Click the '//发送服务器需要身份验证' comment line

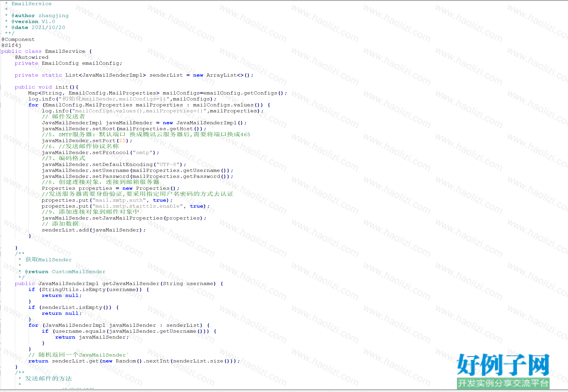(137, 194)
